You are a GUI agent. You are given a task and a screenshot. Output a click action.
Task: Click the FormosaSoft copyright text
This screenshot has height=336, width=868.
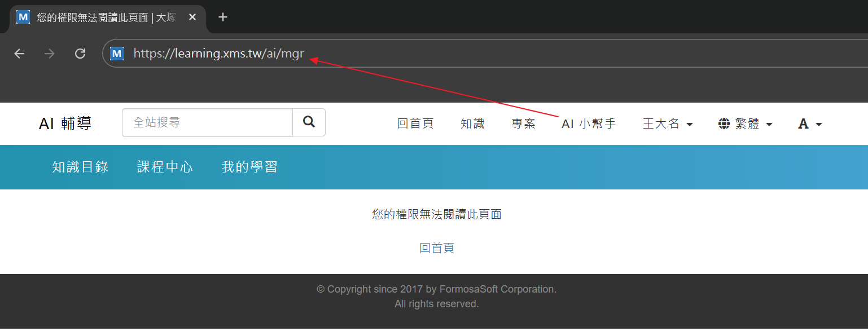click(437, 289)
